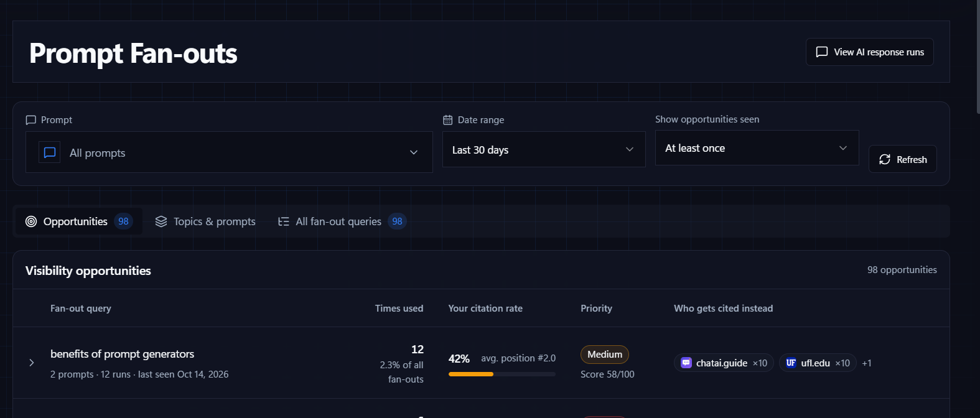Click Your citation rate column header
980x418 pixels.
485,309
